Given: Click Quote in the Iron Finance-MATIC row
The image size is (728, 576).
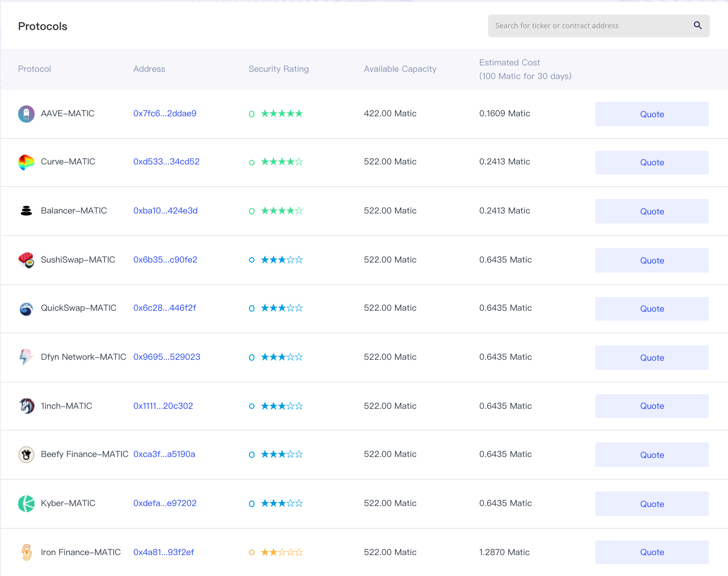Looking at the screenshot, I should pos(652,552).
